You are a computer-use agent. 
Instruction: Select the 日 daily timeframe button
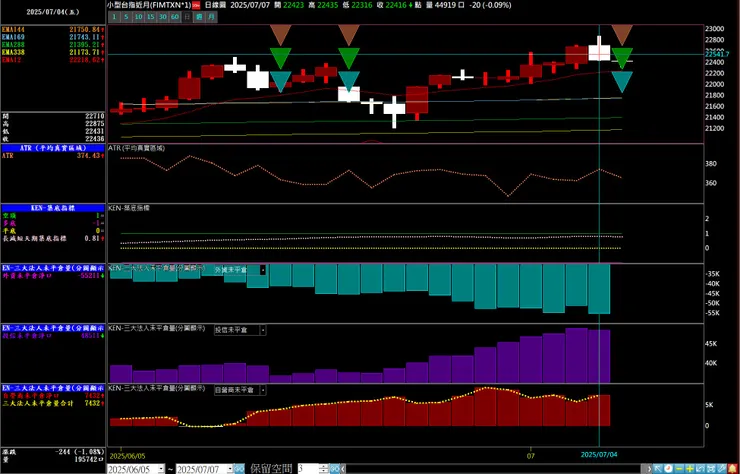click(x=187, y=17)
